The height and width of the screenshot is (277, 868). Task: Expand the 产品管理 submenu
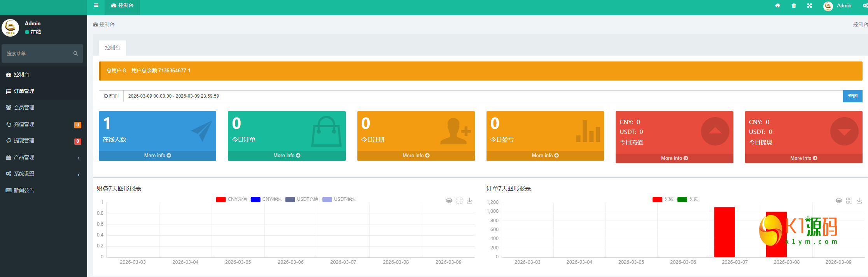click(44, 157)
